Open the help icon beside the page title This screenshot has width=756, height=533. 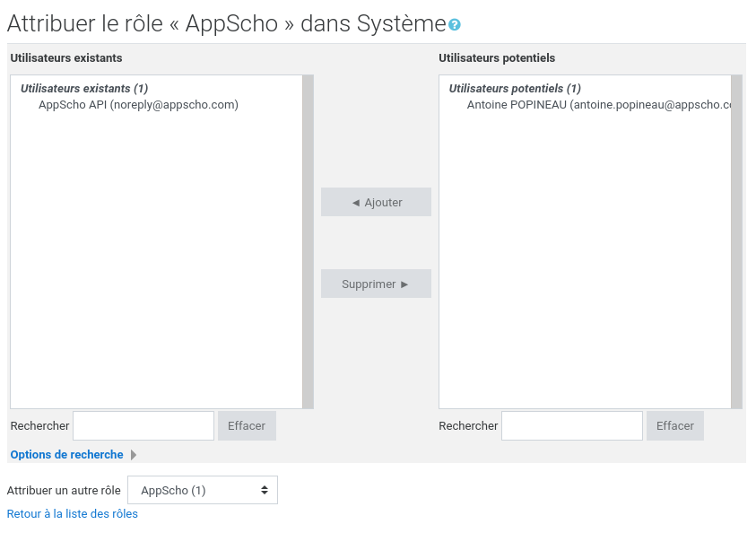click(455, 25)
